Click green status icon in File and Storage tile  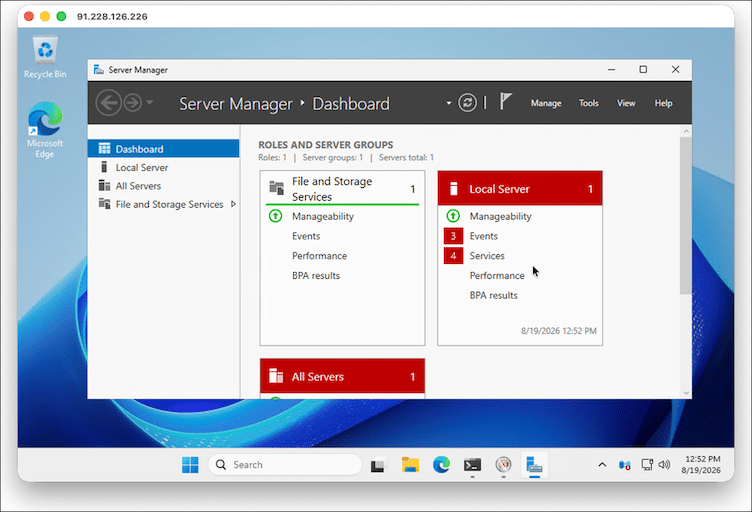point(275,216)
